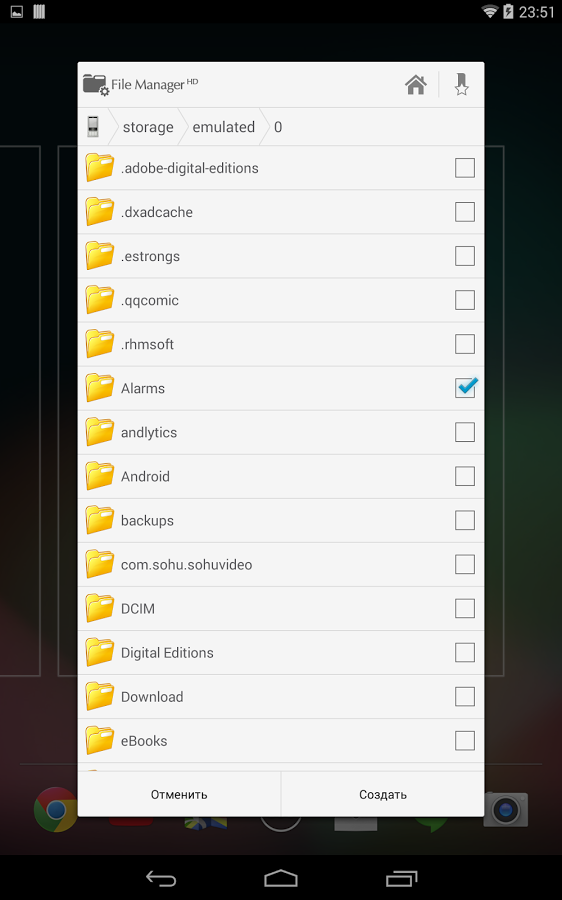This screenshot has height=900, width=562.
Task: Check the .estrongs folder checkbox
Action: pos(465,256)
